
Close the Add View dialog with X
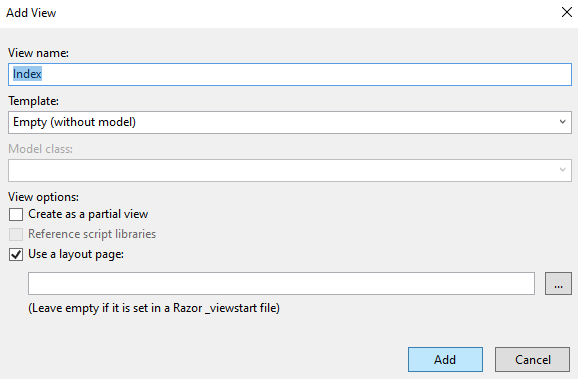pos(567,12)
